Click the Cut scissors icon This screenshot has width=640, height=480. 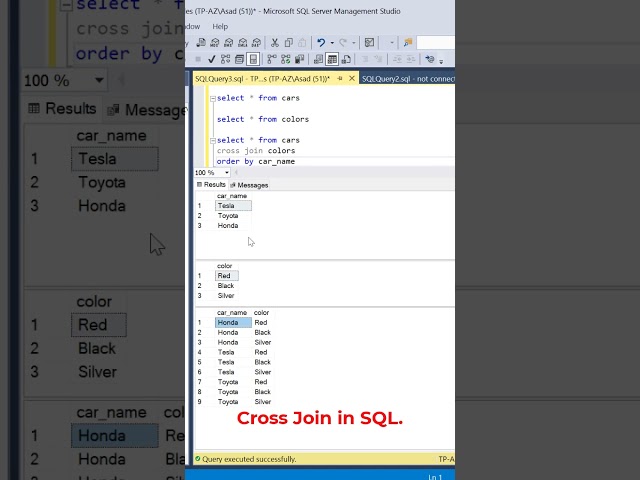point(275,42)
